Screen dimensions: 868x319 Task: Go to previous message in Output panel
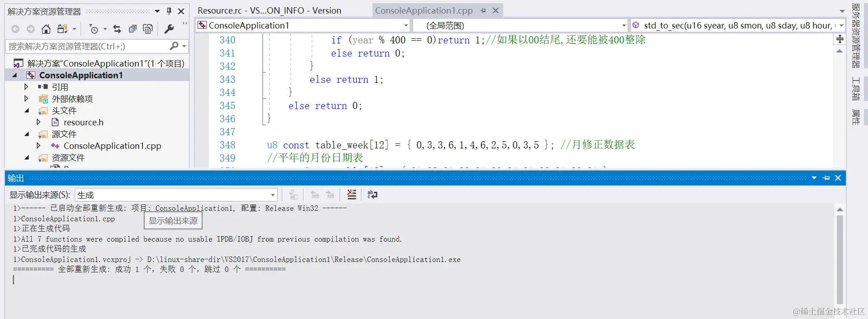point(315,195)
